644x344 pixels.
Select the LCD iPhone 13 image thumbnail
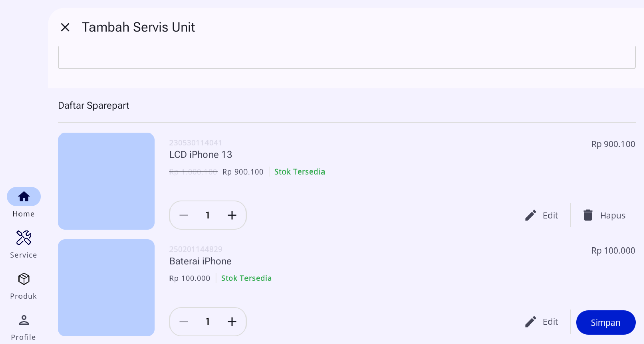click(106, 181)
